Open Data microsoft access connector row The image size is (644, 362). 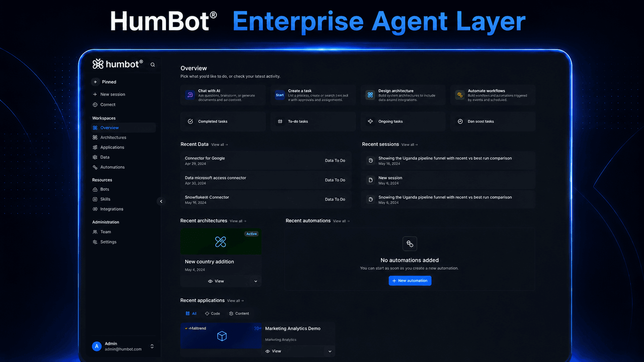pyautogui.click(x=266, y=180)
